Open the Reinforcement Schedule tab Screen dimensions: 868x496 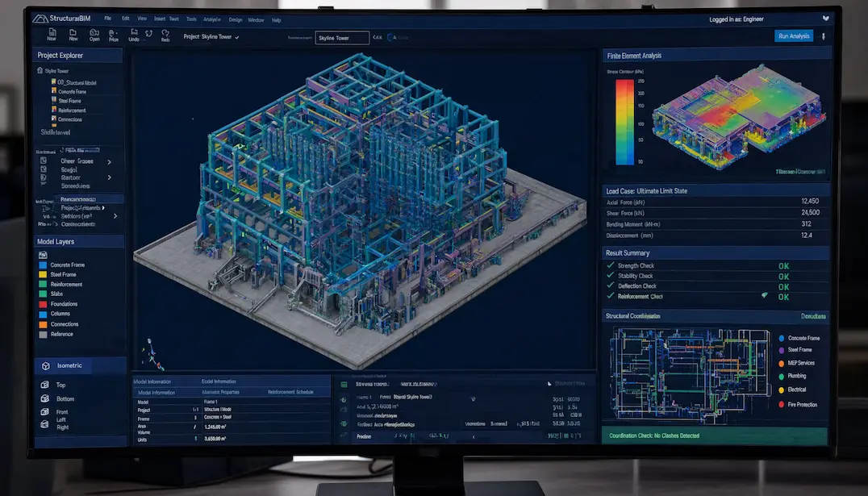290,392
